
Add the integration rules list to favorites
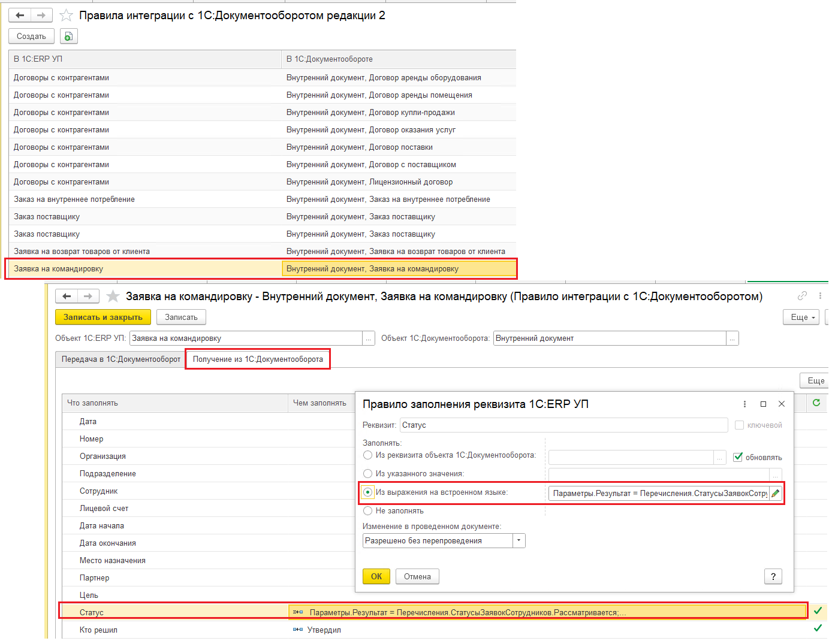coord(66,15)
